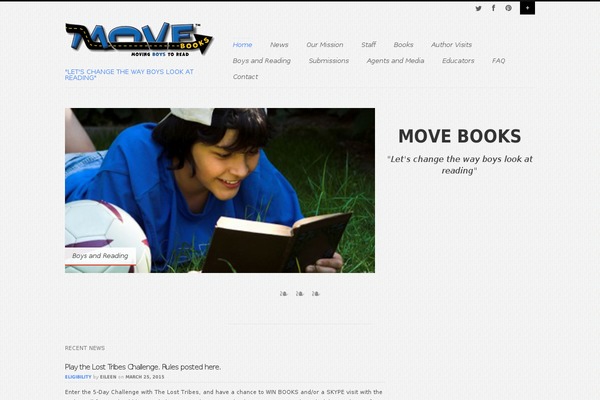The width and height of the screenshot is (600, 400).
Task: Open the Facebook social icon
Action: tap(493, 8)
